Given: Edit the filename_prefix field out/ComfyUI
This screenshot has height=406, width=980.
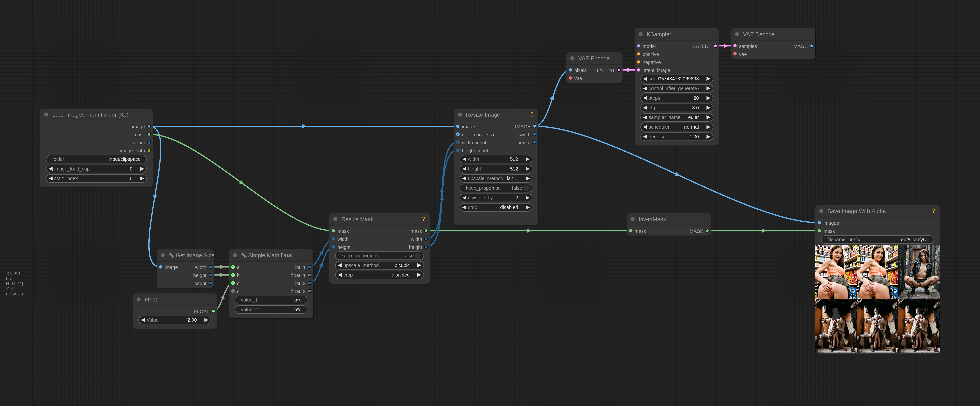Looking at the screenshot, I should (x=877, y=240).
